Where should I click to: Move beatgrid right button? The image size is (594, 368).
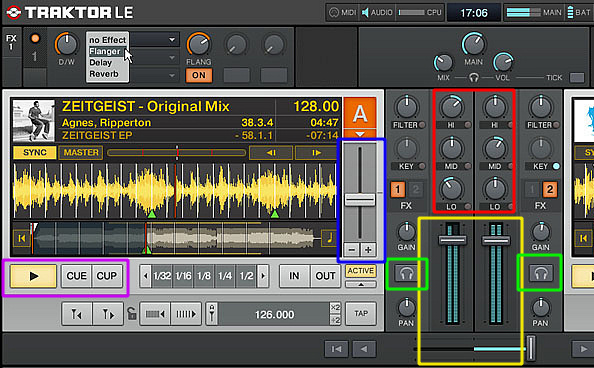point(186,314)
